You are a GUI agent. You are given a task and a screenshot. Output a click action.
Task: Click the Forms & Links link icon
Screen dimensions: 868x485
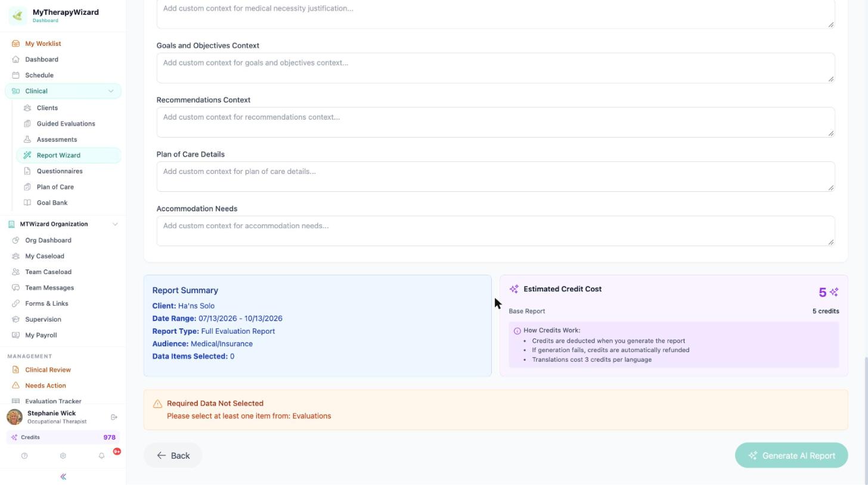tap(16, 304)
